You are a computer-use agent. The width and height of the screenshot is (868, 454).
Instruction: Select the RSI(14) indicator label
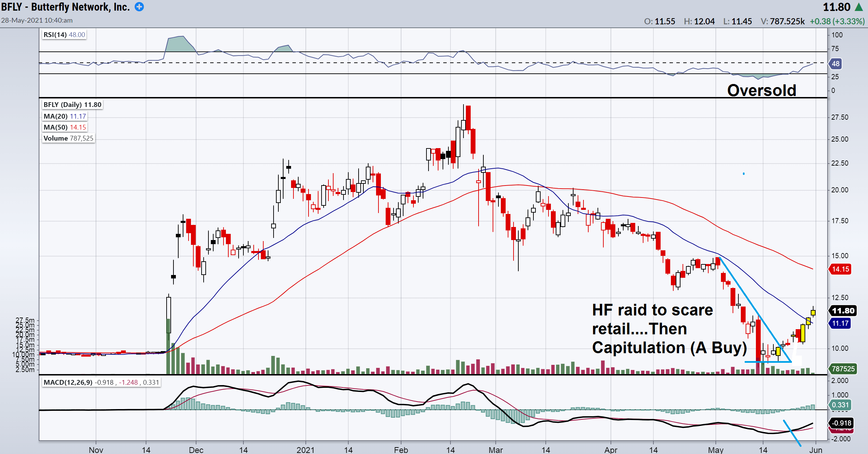tap(64, 35)
